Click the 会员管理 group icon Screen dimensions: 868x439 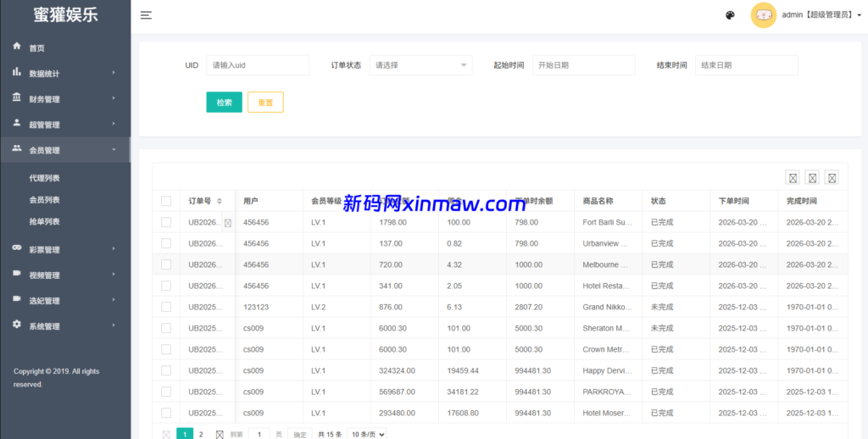[x=17, y=148]
